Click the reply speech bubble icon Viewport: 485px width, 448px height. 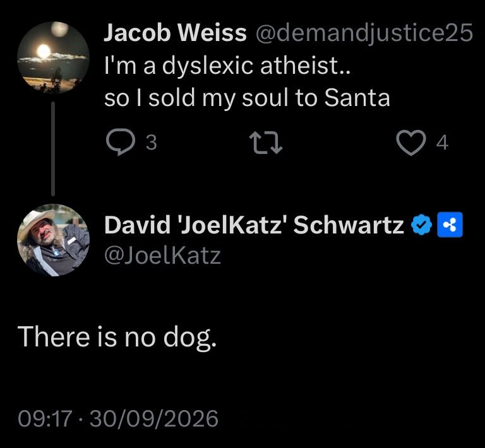121,142
